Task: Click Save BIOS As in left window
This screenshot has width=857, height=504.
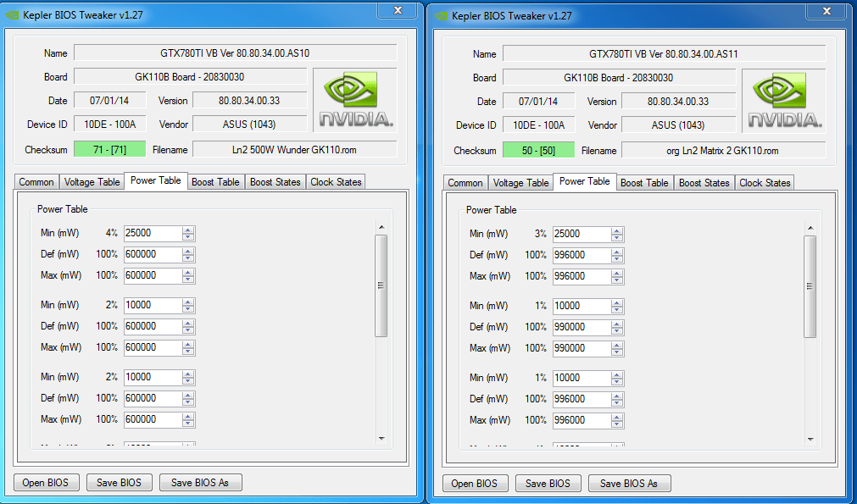Action: (x=200, y=483)
